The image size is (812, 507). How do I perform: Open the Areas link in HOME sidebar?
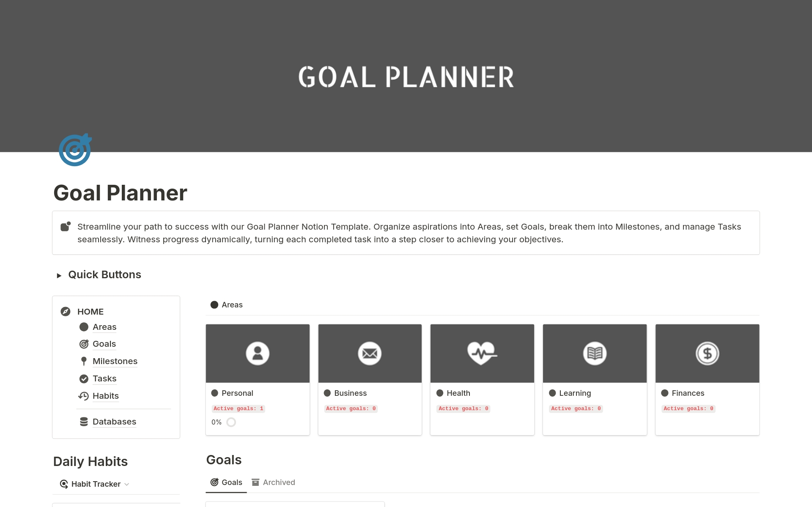pyautogui.click(x=104, y=327)
